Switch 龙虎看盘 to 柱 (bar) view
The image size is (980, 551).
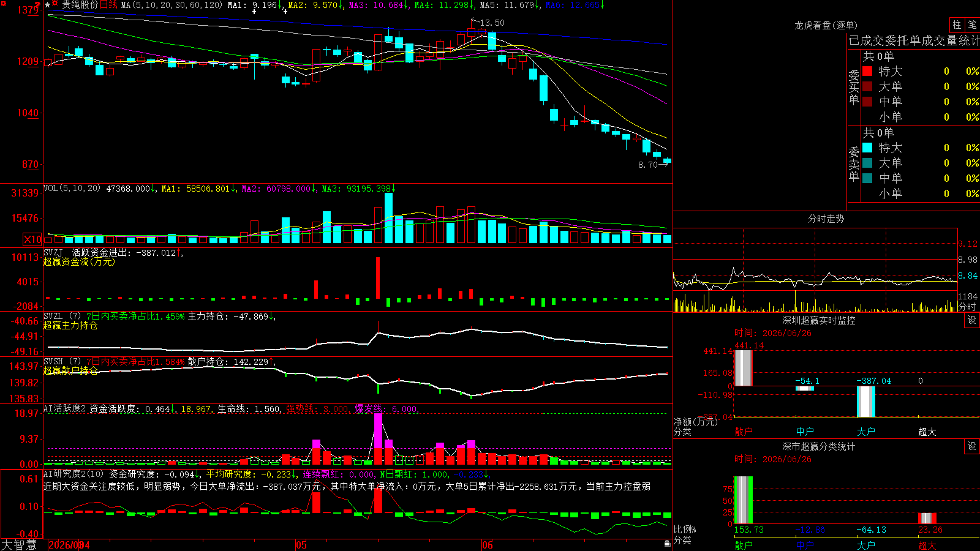coord(957,25)
